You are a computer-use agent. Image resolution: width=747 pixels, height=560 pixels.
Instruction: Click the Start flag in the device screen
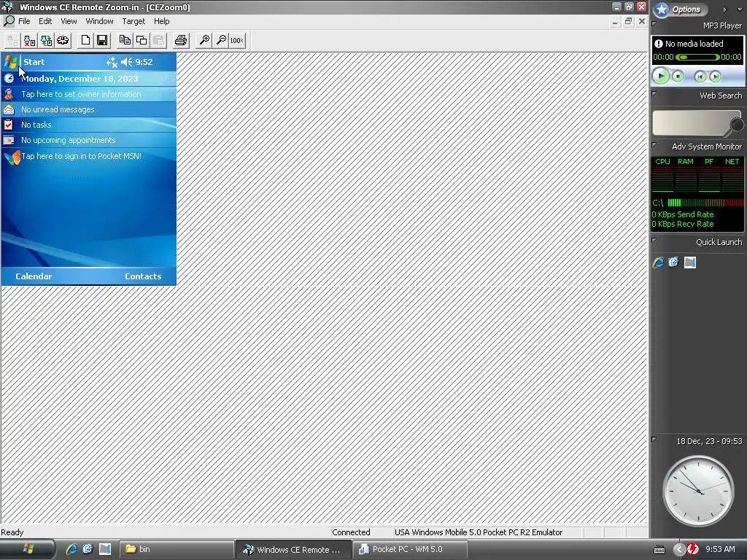click(x=11, y=62)
